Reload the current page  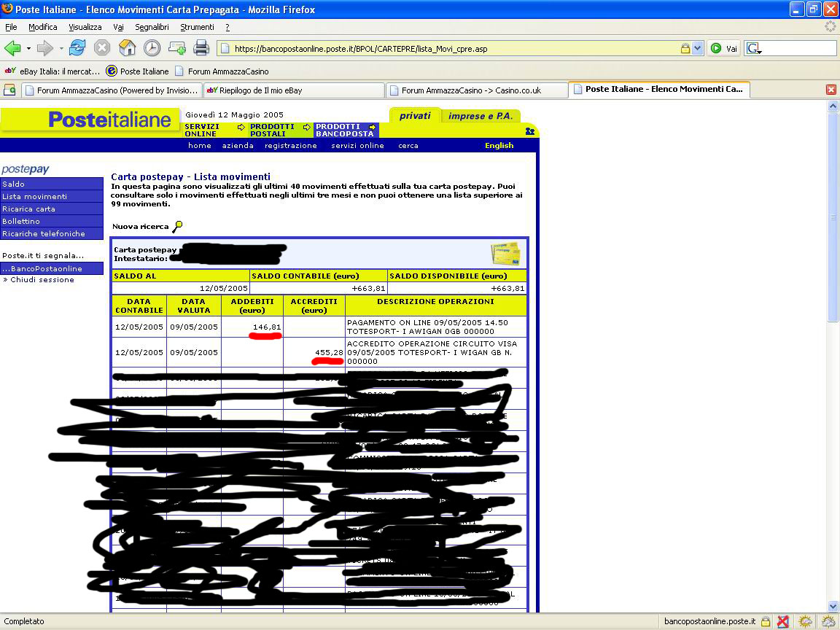pos(77,48)
